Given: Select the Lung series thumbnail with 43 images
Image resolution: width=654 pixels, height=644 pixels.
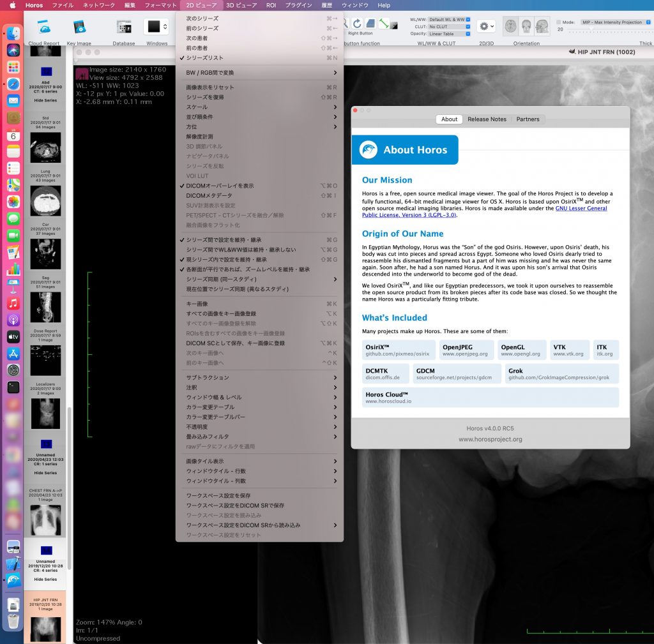Looking at the screenshot, I should 45,201.
